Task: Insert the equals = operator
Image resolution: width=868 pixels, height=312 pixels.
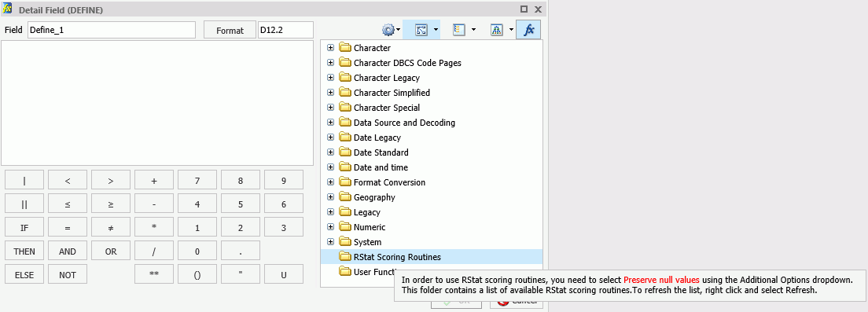Action: coord(68,227)
